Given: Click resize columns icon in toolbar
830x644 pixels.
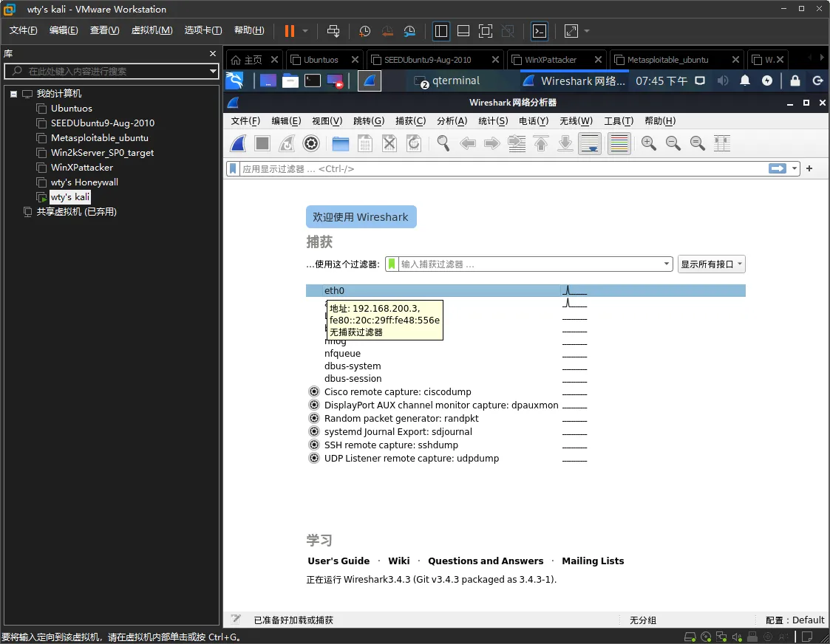Looking at the screenshot, I should click(x=722, y=143).
